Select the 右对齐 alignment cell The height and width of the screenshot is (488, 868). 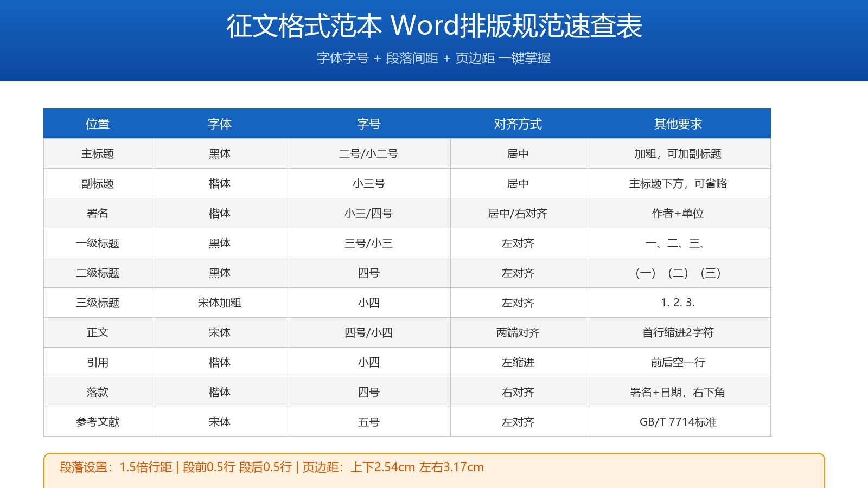click(x=518, y=392)
